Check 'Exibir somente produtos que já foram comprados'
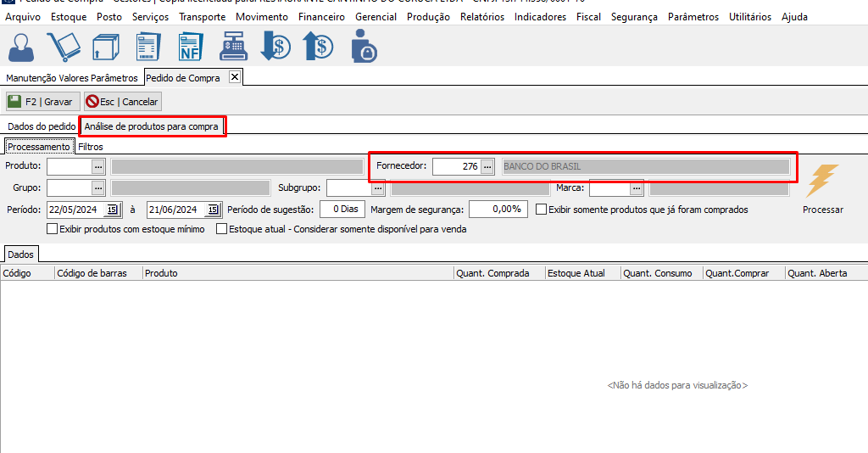 [x=542, y=210]
